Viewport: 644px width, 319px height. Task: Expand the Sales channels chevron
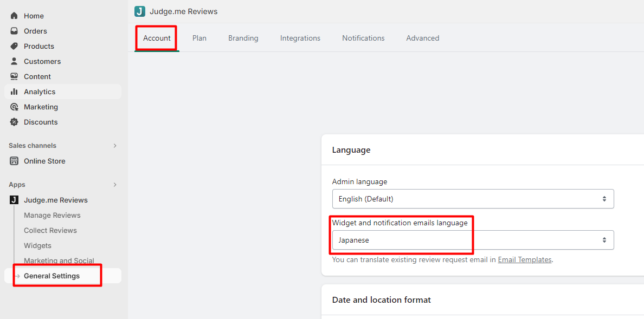point(115,146)
